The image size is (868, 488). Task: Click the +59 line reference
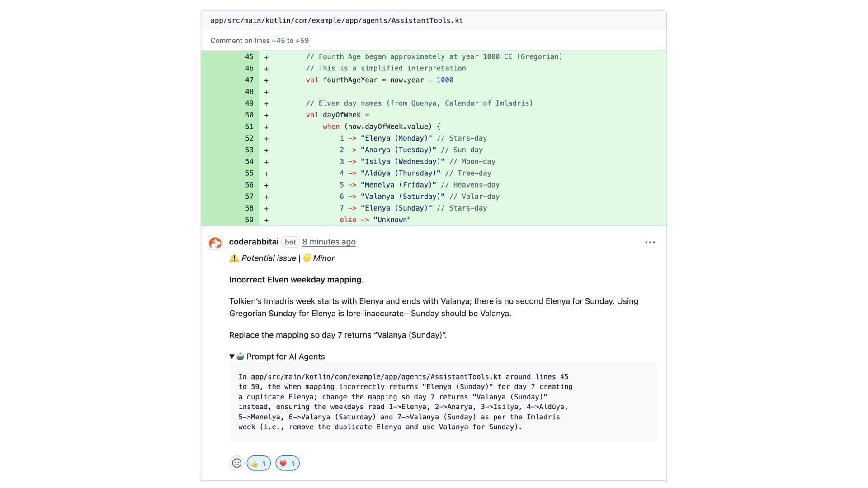302,41
